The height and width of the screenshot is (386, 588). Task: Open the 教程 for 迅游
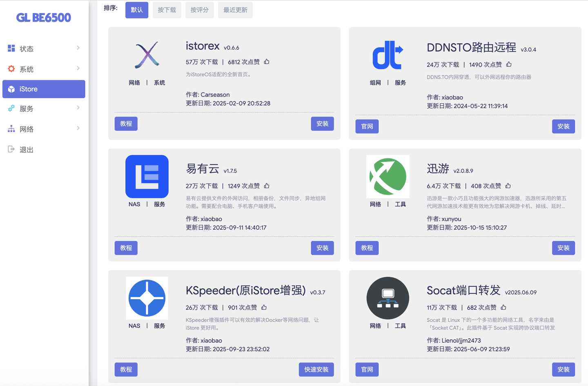point(367,248)
